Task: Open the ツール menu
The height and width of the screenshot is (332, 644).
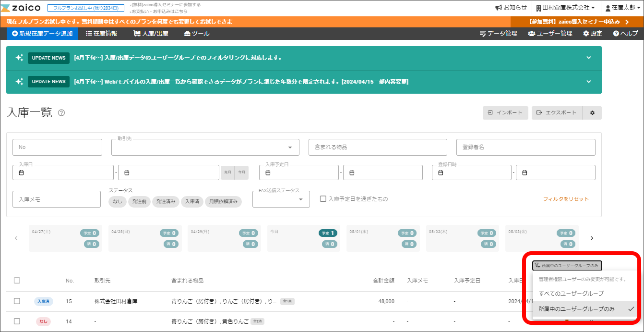Action: (197, 34)
